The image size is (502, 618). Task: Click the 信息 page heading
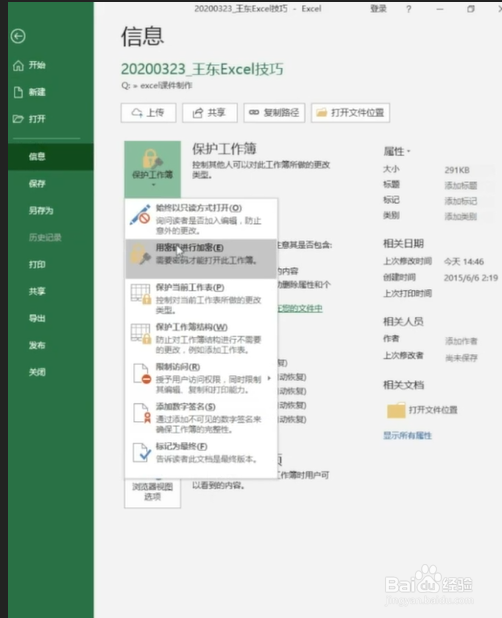(142, 36)
